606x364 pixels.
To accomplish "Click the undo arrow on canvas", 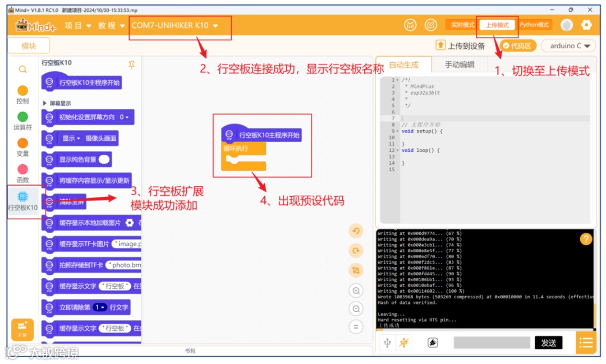I will coord(356,231).
